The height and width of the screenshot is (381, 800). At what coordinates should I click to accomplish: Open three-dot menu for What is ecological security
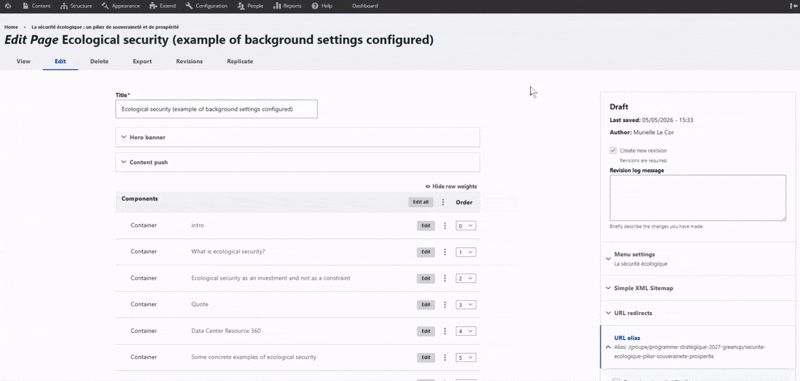tap(445, 252)
